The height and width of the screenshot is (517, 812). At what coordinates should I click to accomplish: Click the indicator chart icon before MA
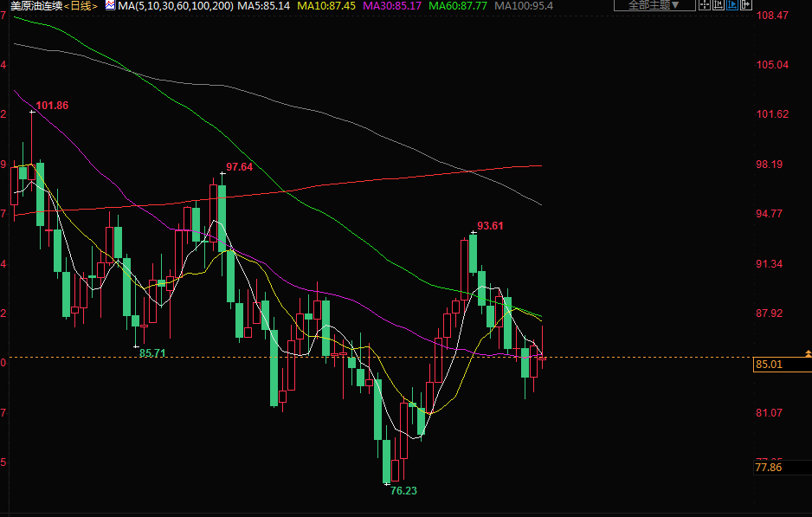click(x=110, y=5)
